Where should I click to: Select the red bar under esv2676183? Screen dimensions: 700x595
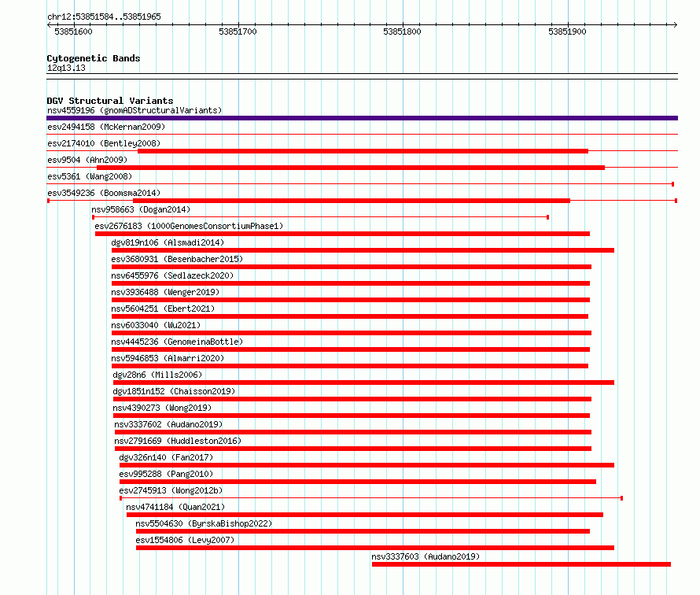[342, 234]
